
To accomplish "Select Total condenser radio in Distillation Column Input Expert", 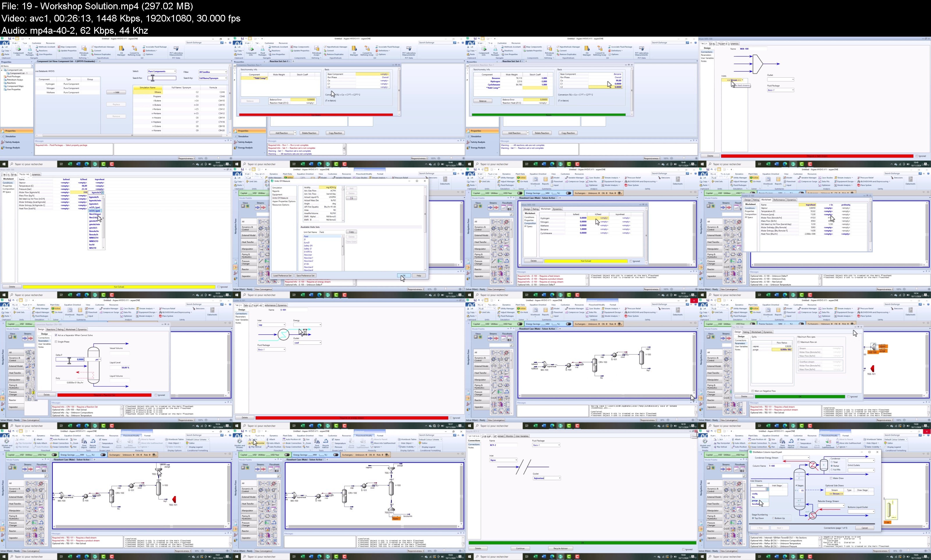I will coord(832,462).
